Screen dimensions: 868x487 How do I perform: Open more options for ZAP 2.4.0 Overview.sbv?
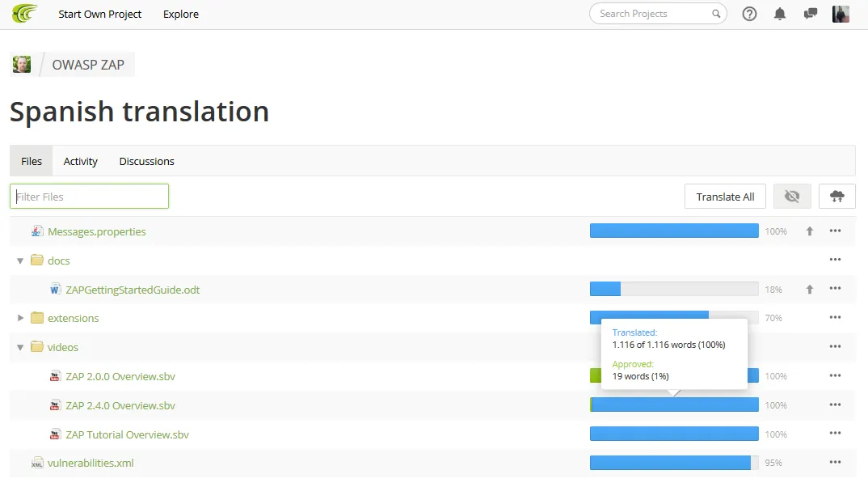point(835,404)
